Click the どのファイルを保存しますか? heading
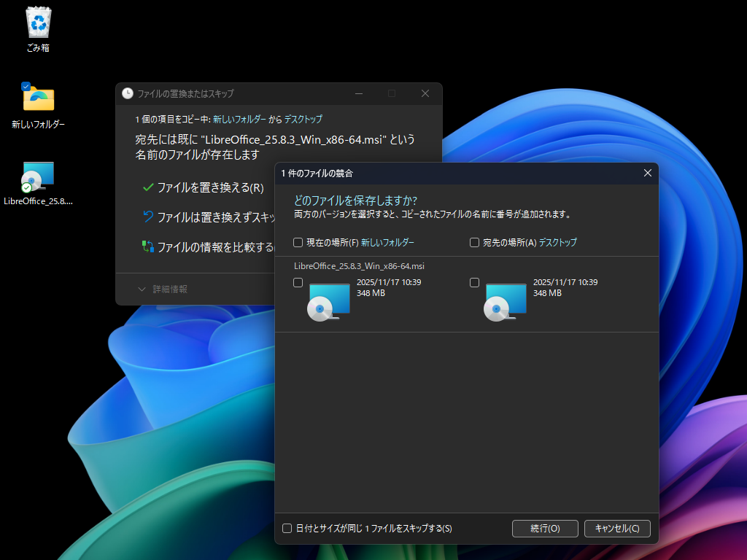The image size is (747, 560). tap(355, 201)
